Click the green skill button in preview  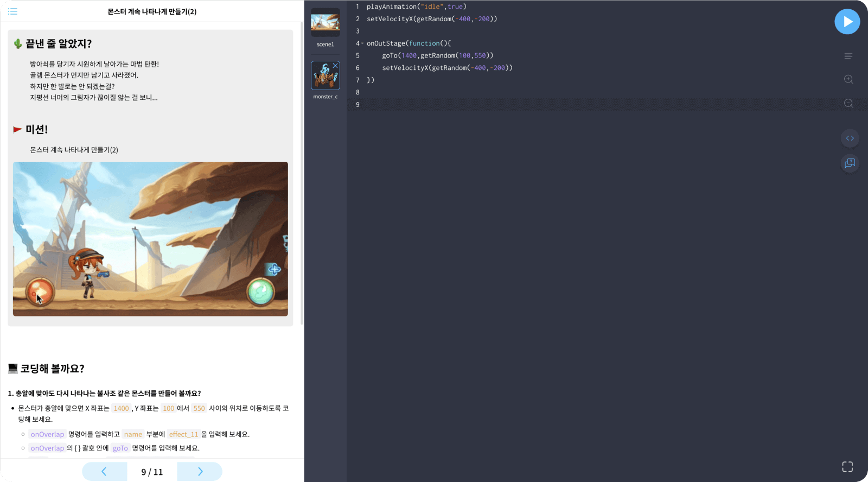[260, 292]
